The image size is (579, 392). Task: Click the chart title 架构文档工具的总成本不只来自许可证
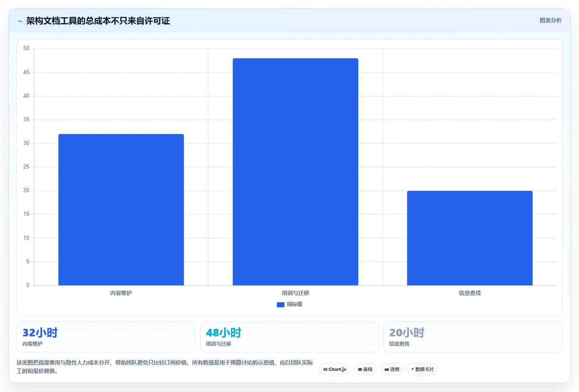98,21
